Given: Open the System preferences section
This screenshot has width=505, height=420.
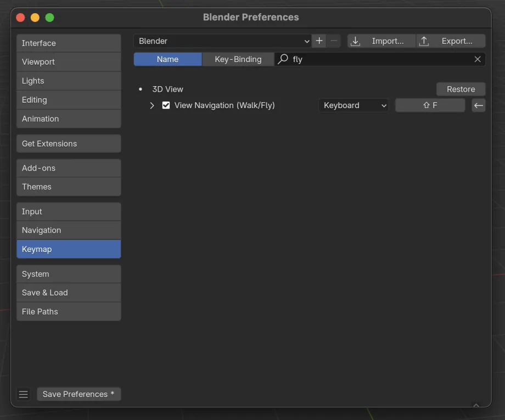Looking at the screenshot, I should [x=69, y=274].
